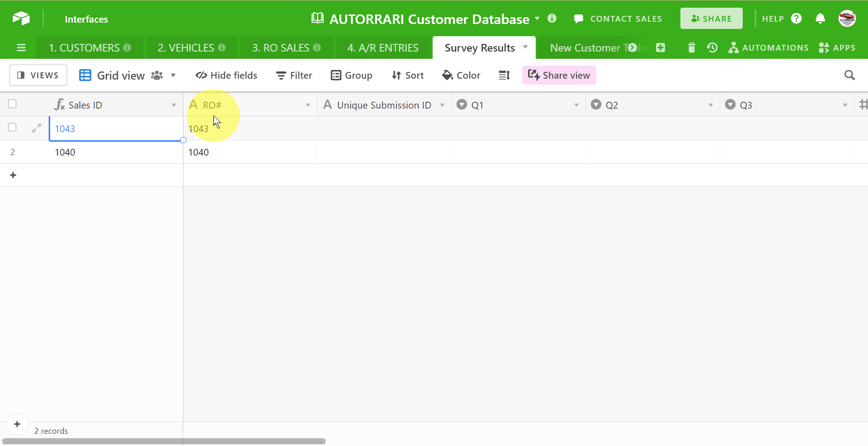
Task: Open the Q1 column dropdown
Action: point(576,105)
